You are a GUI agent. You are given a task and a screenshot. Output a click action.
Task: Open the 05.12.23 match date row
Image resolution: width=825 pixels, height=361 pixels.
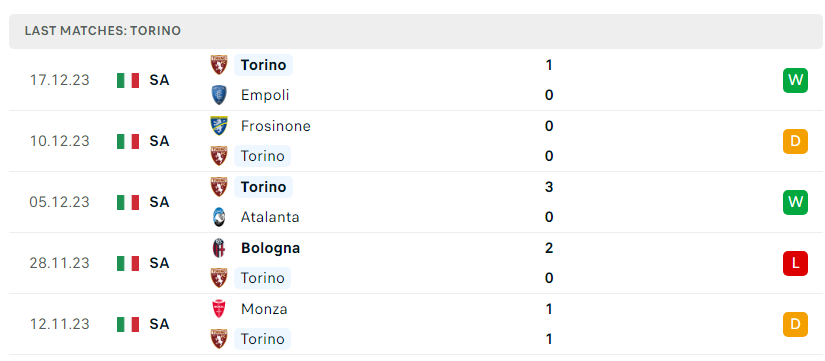click(x=416, y=202)
